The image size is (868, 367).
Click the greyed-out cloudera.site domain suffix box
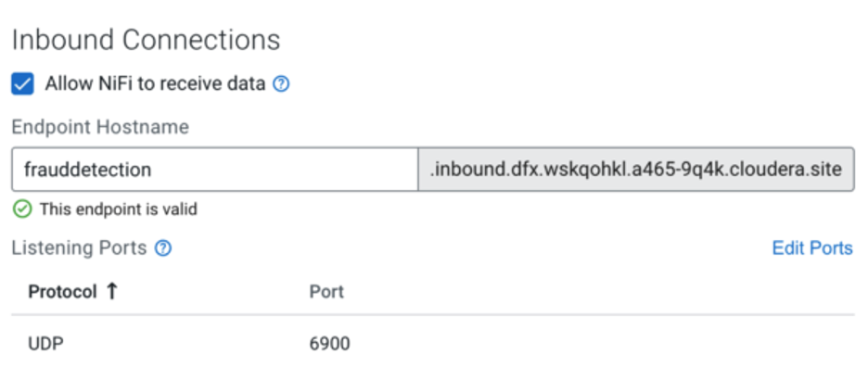coord(636,170)
